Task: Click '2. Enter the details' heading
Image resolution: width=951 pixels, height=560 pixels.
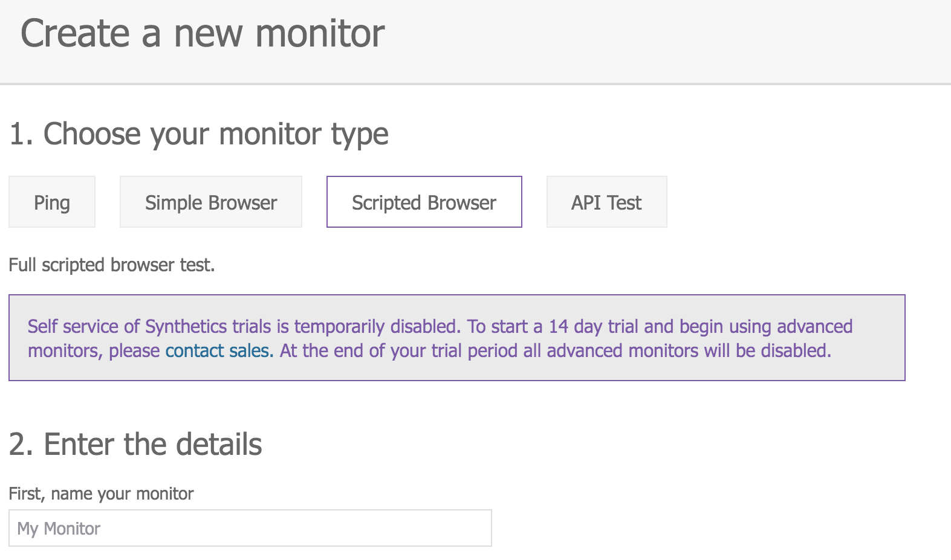Action: [135, 444]
